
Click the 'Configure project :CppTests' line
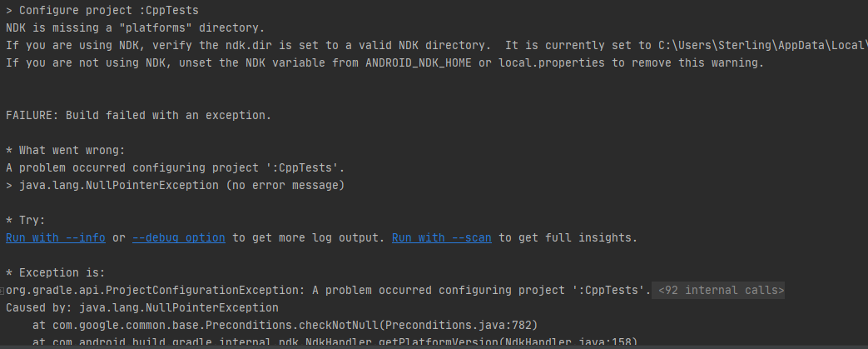click(x=102, y=11)
